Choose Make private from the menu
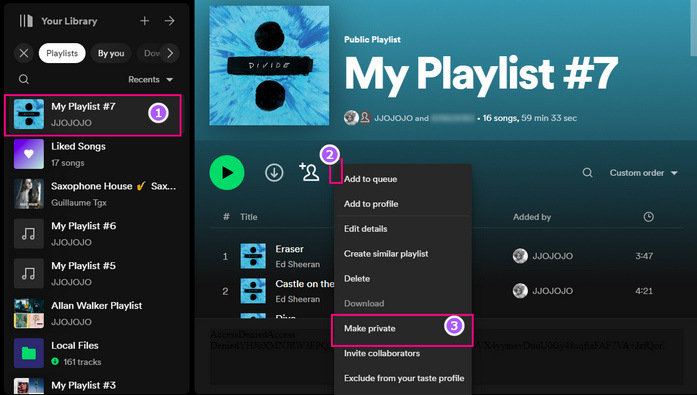 point(403,329)
